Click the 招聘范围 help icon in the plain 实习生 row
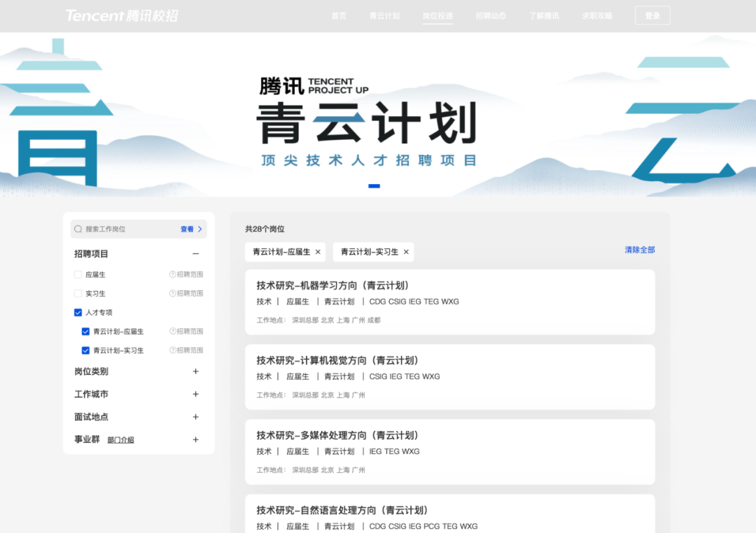This screenshot has height=533, width=756. point(172,293)
